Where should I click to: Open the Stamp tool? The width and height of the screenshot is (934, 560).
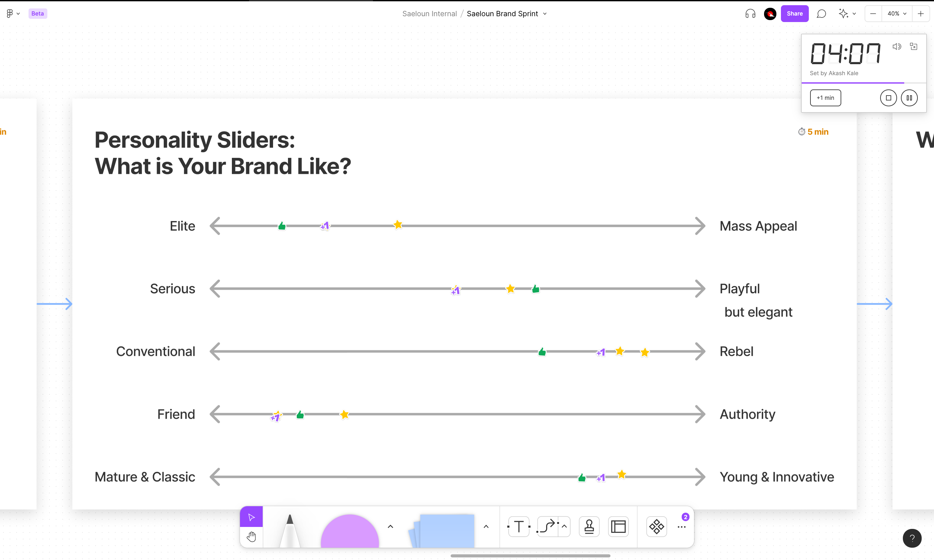(x=589, y=526)
